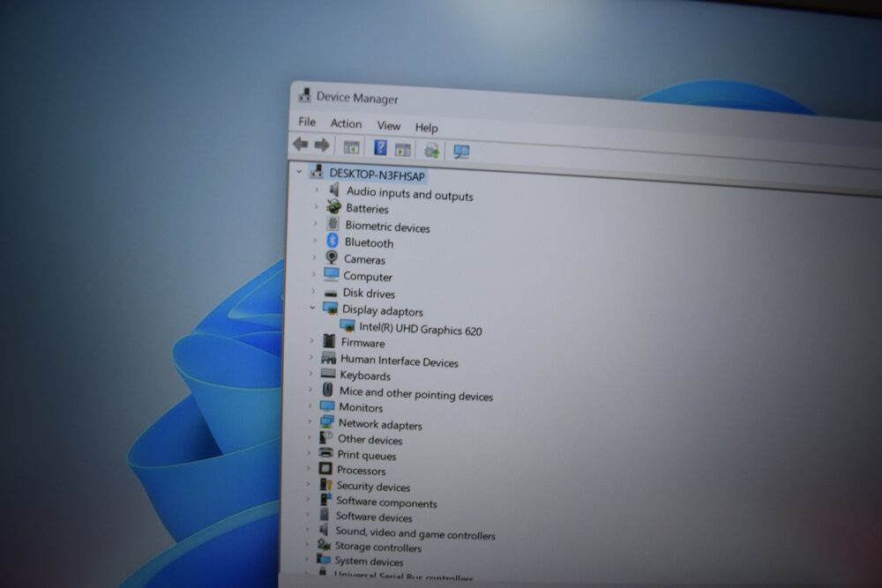Select Sound, video and game controllers

tap(415, 533)
